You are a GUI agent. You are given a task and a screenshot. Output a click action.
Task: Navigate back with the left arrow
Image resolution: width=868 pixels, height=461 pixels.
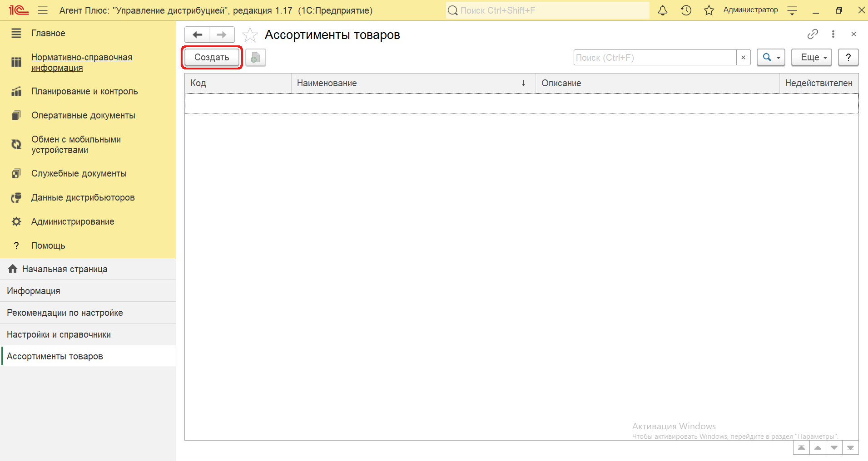[198, 34]
